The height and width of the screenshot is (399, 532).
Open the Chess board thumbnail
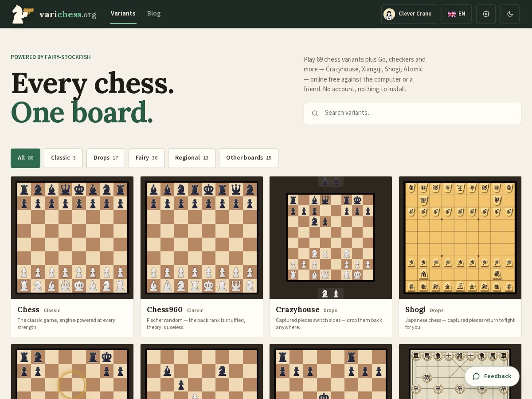point(72,238)
